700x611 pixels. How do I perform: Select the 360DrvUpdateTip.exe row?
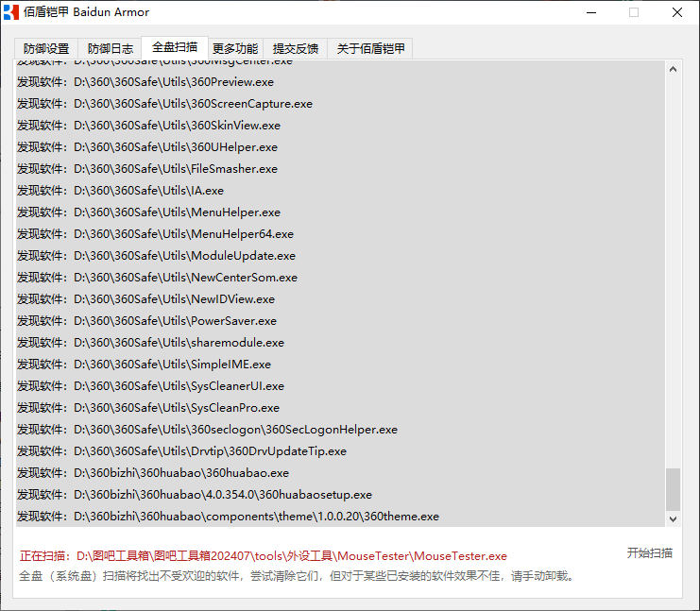pos(340,451)
